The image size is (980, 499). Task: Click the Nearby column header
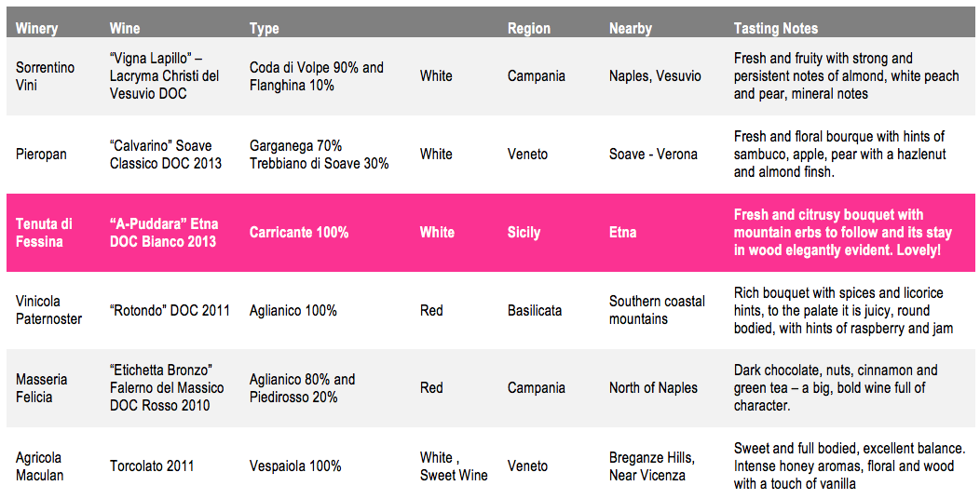coord(630,29)
